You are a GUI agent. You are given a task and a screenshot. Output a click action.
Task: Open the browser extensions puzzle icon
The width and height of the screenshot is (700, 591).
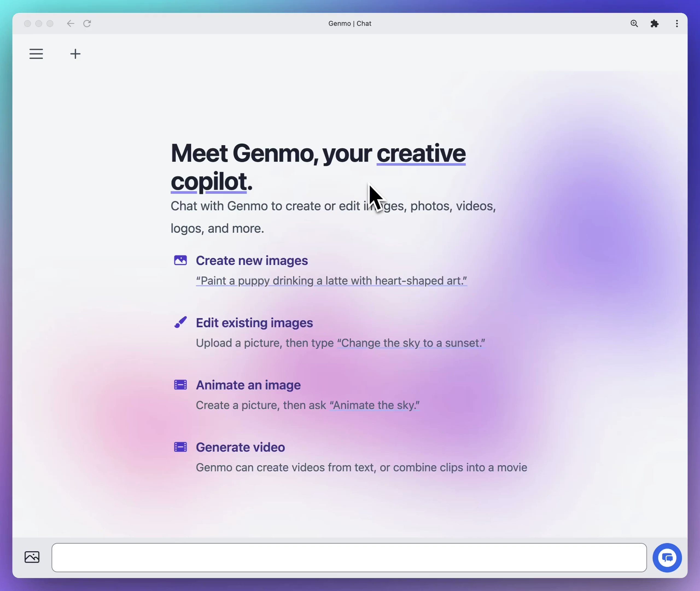655,24
